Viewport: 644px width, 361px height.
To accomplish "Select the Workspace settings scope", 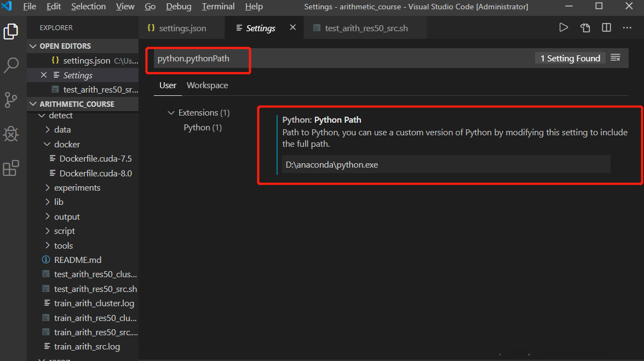I will click(x=207, y=85).
